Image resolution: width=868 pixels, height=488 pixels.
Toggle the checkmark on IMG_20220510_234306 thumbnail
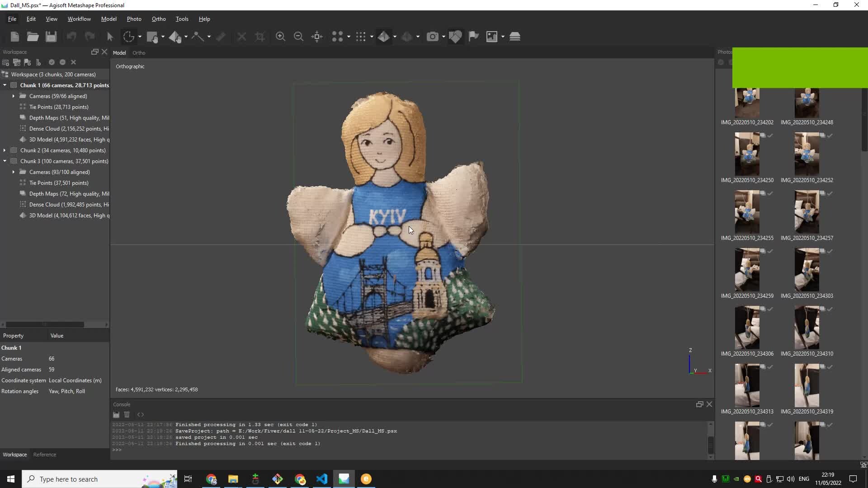click(x=770, y=309)
